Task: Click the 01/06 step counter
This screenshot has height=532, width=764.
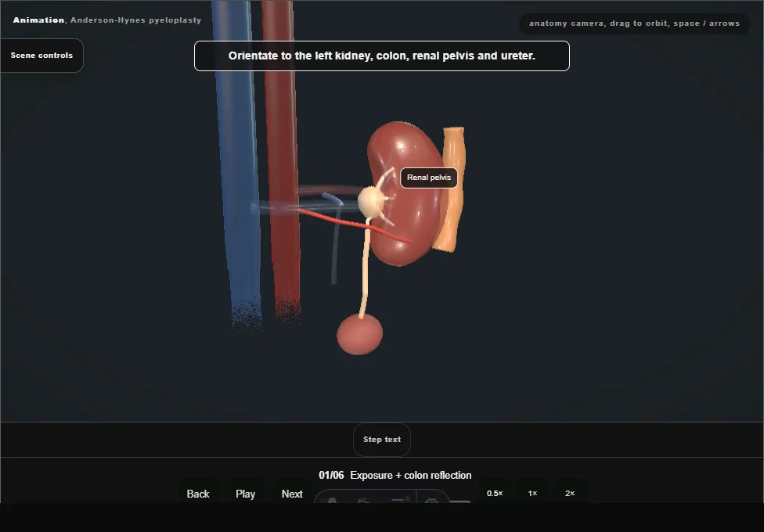Action: pyautogui.click(x=331, y=475)
